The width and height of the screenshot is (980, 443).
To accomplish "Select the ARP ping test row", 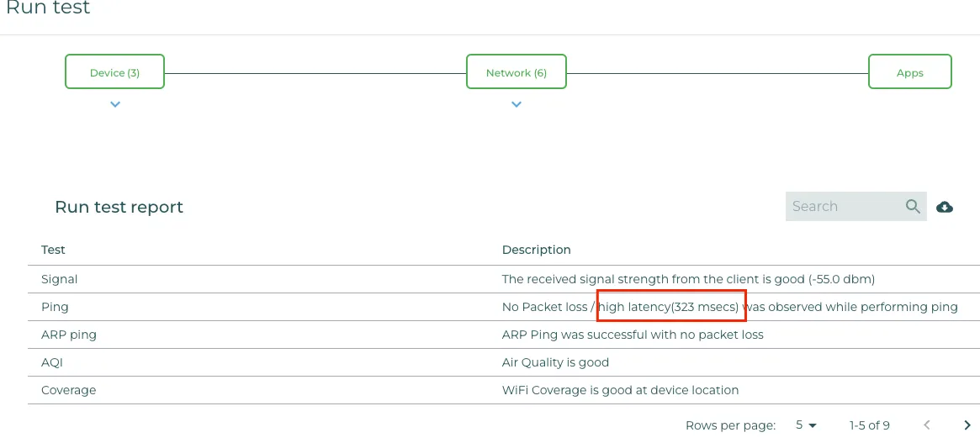I will point(504,335).
